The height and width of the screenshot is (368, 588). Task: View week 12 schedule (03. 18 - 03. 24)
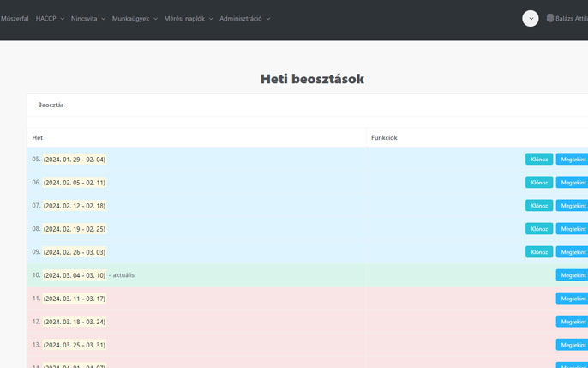[573, 322]
